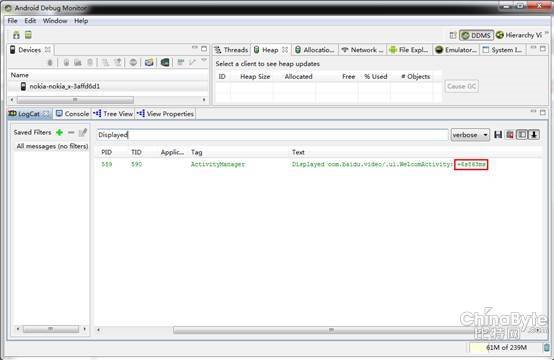This screenshot has height=360, width=554.
Task: Switch to the Allocation Tracker tab
Action: (x=314, y=50)
